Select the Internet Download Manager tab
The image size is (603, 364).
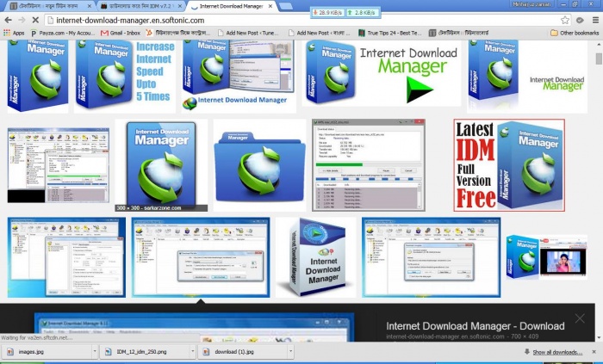click(x=231, y=6)
